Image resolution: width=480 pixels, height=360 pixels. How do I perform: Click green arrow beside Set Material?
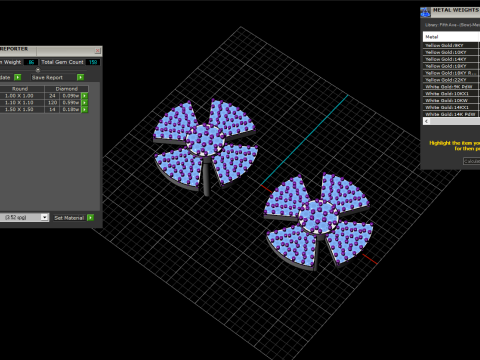(x=90, y=218)
